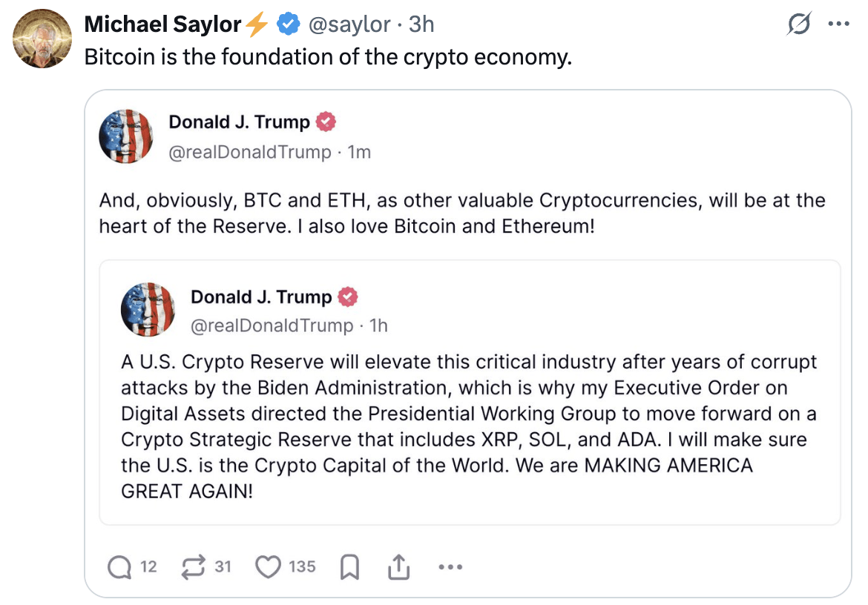Repost using the icon showing 31
This screenshot has height=605, width=868.
point(194,567)
